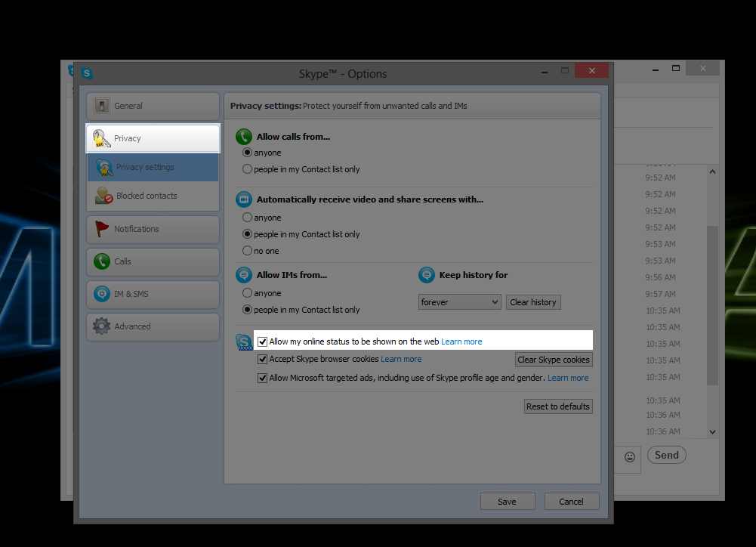Open the Advanced options tab
This screenshot has height=547, width=756.
[x=153, y=326]
